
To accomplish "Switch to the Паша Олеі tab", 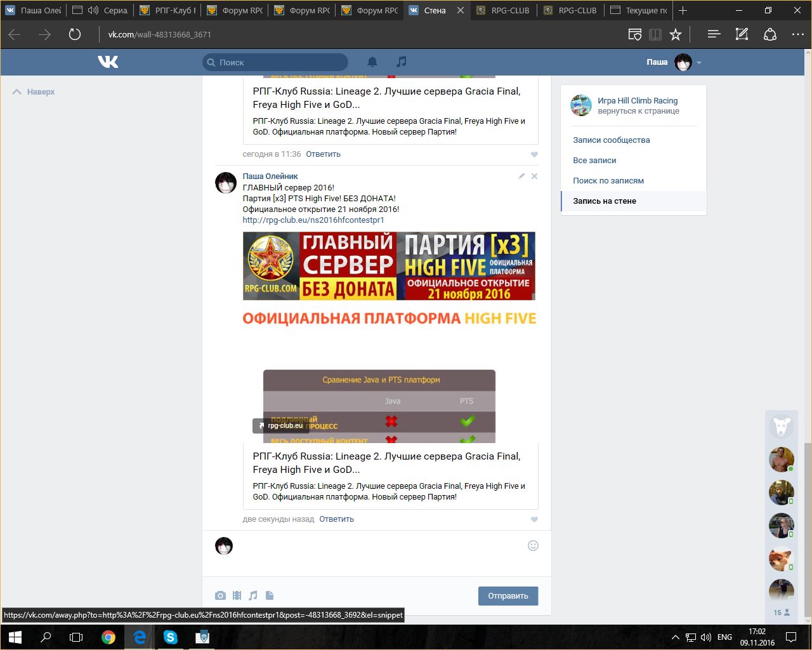I will tap(34, 10).
